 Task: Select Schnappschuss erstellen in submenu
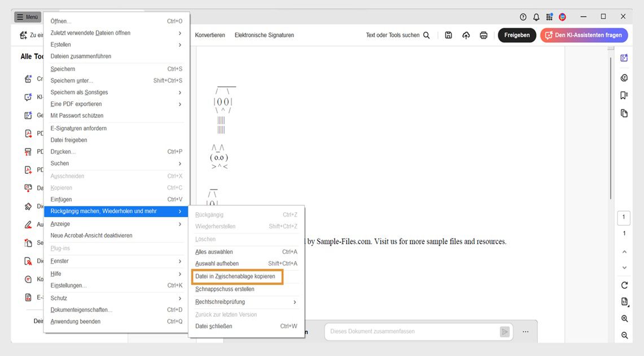click(x=246, y=289)
